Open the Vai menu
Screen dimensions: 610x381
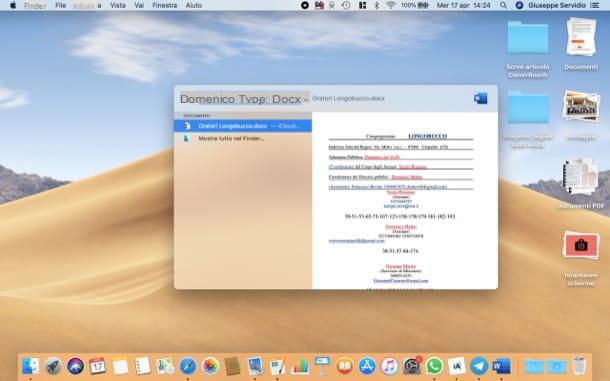[x=139, y=5]
